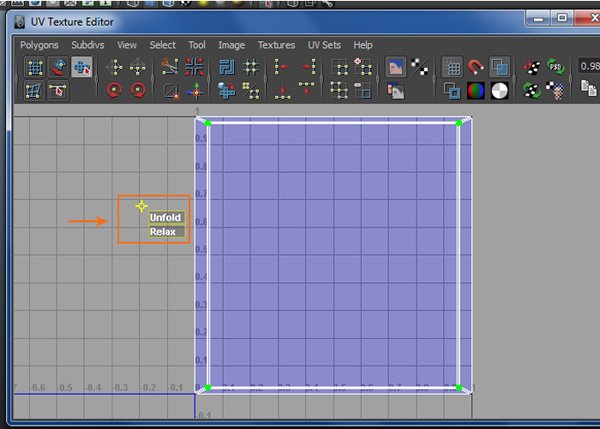Toggle UV editor baking icon

pos(532,67)
